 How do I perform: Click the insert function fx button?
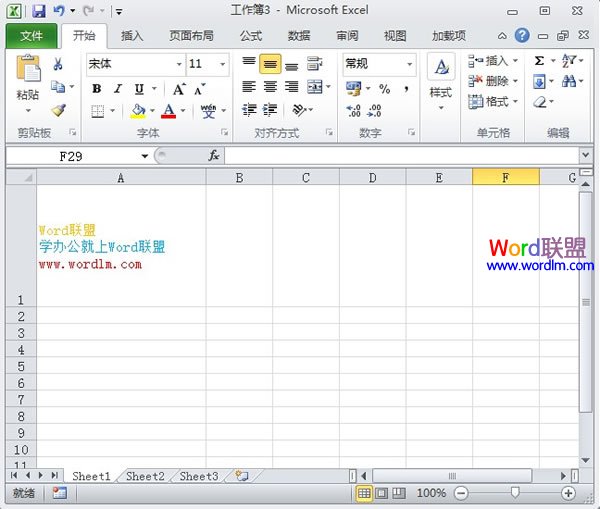214,155
